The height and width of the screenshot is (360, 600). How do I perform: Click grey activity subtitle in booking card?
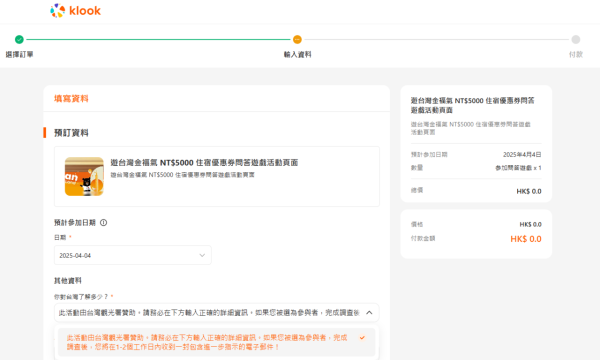[x=183, y=175]
